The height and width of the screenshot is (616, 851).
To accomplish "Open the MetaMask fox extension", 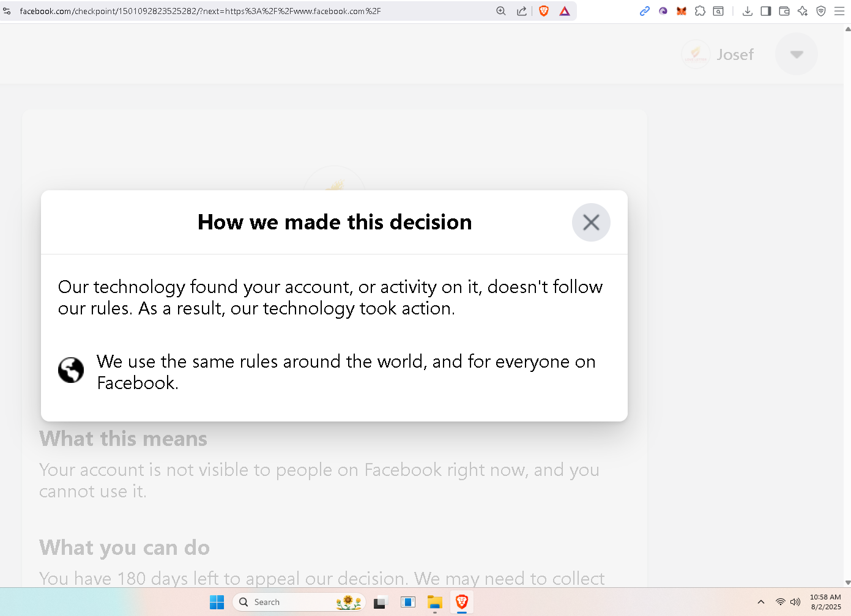I will tap(682, 11).
